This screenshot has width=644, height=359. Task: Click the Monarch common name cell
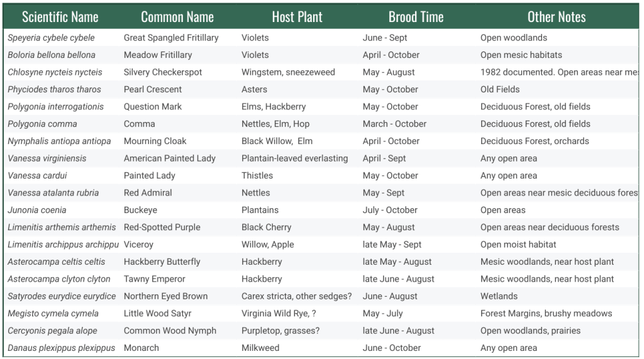[x=142, y=348]
